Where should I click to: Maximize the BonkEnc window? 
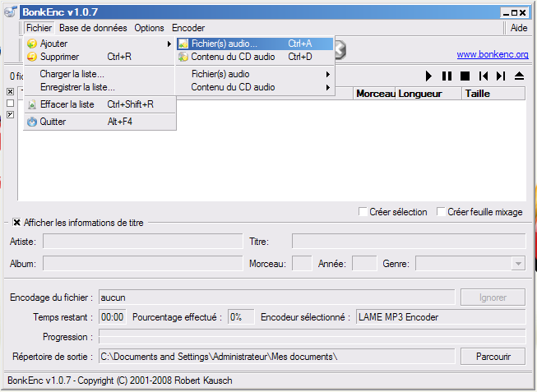pos(514,13)
